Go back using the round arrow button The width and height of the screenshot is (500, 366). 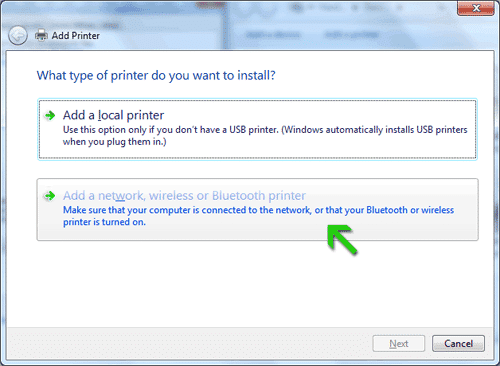[x=18, y=35]
